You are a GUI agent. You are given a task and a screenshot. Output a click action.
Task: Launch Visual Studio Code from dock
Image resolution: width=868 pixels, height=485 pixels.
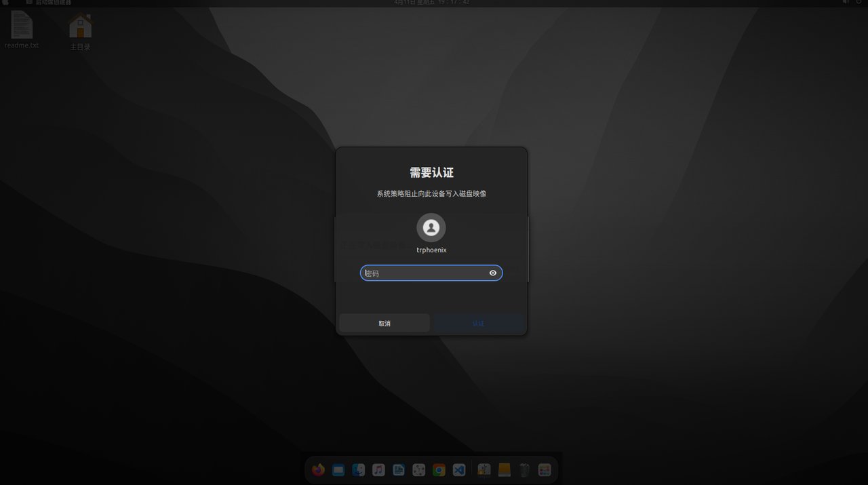[459, 470]
